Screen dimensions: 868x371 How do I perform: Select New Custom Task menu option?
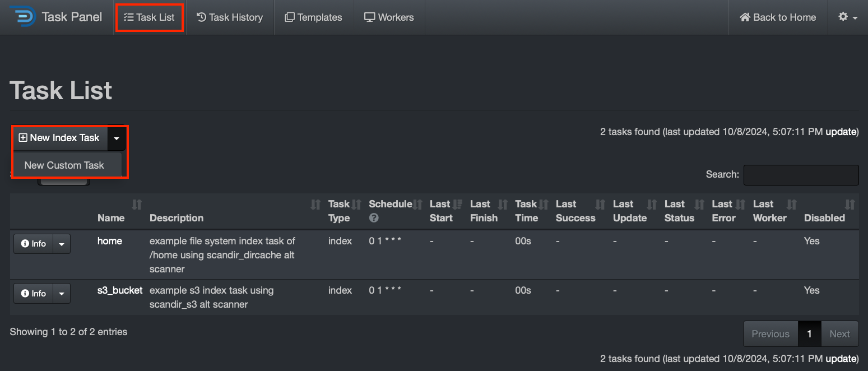[x=64, y=165]
